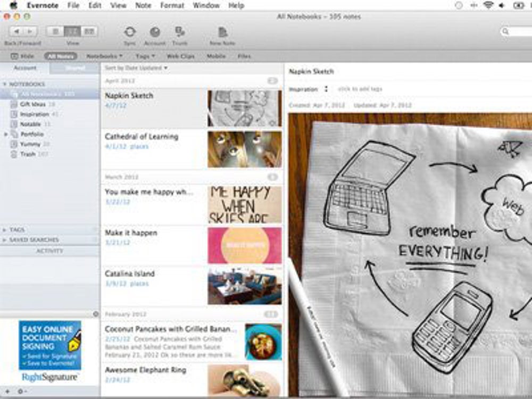The height and width of the screenshot is (399, 532).
Task: Switch to thumbnail grid view layout
Action: [x=89, y=31]
